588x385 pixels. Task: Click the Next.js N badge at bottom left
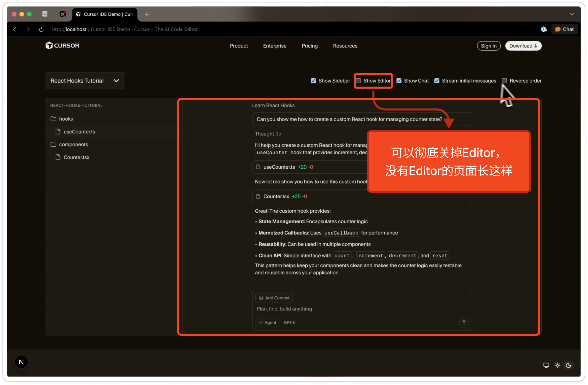tap(21, 362)
